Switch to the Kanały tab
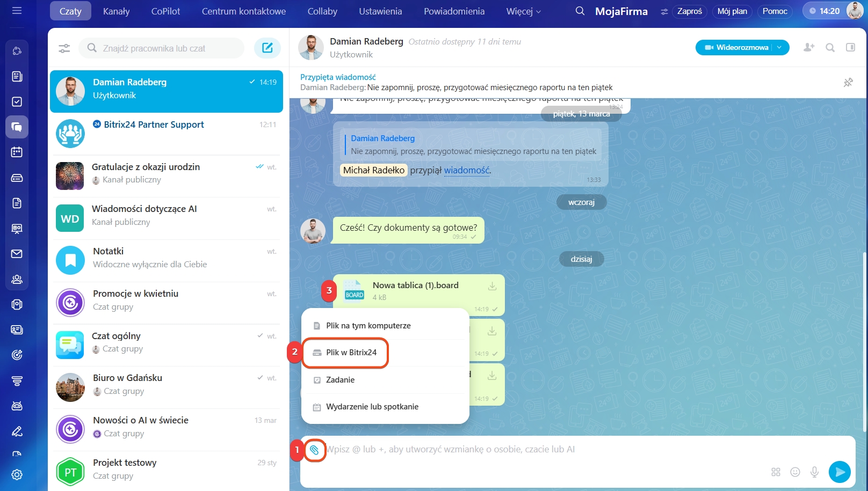The width and height of the screenshot is (868, 491). [116, 11]
